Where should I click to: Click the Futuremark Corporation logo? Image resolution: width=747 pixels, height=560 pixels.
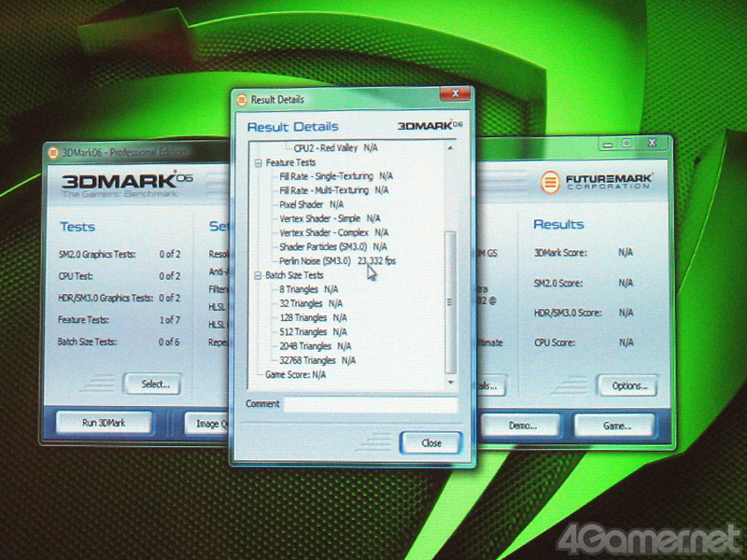[596, 182]
